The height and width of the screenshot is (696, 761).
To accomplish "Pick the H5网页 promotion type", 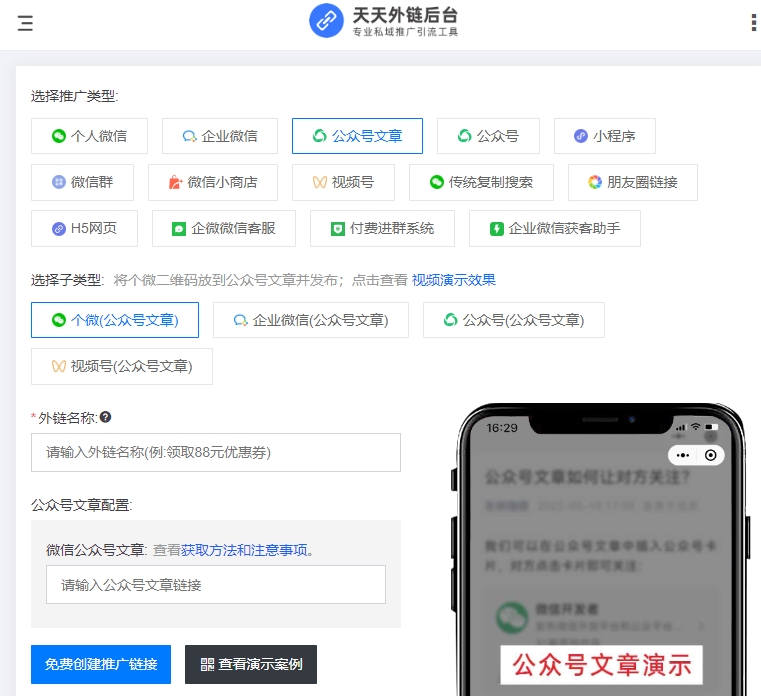I will tap(84, 229).
